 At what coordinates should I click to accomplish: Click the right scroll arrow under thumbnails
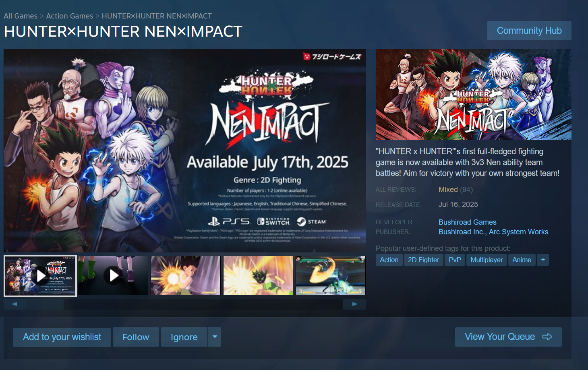(354, 304)
